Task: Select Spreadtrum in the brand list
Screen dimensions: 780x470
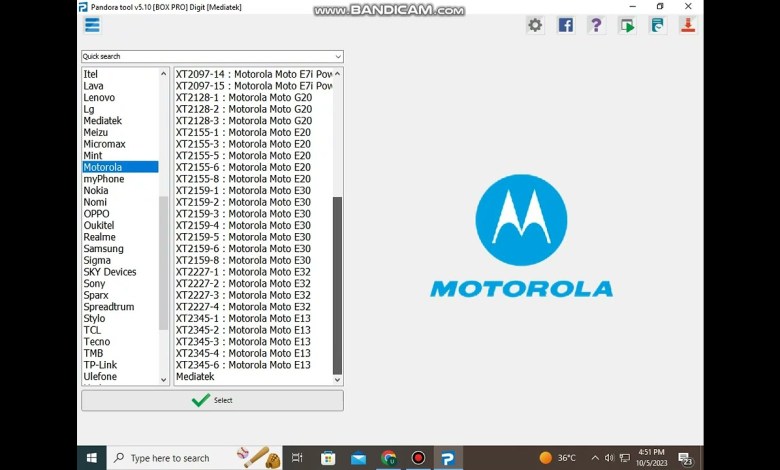Action: tap(108, 307)
